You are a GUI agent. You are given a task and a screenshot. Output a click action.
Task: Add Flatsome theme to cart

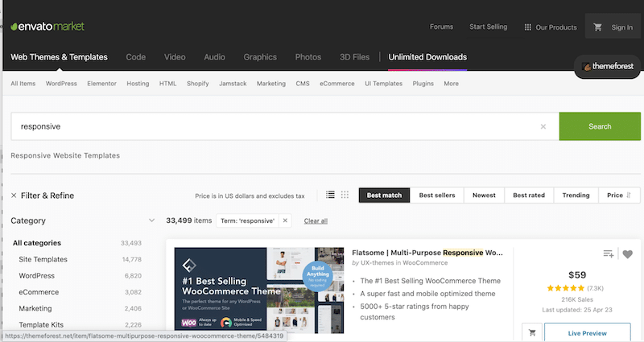(532, 332)
